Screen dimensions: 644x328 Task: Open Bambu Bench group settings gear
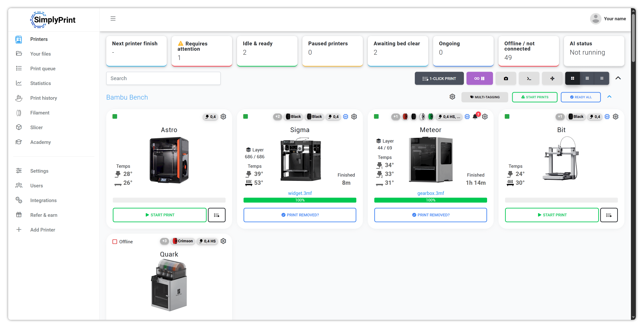tap(452, 97)
